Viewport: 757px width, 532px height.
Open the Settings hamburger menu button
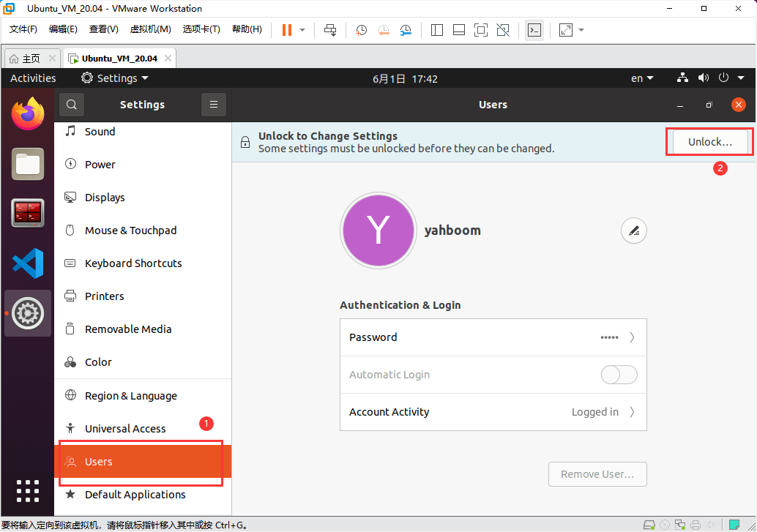(214, 105)
